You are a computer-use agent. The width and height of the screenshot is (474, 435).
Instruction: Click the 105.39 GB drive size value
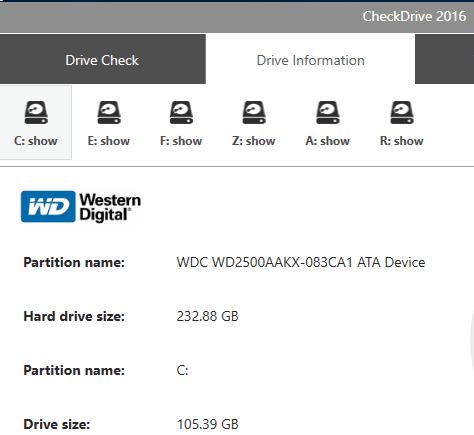[x=208, y=424]
